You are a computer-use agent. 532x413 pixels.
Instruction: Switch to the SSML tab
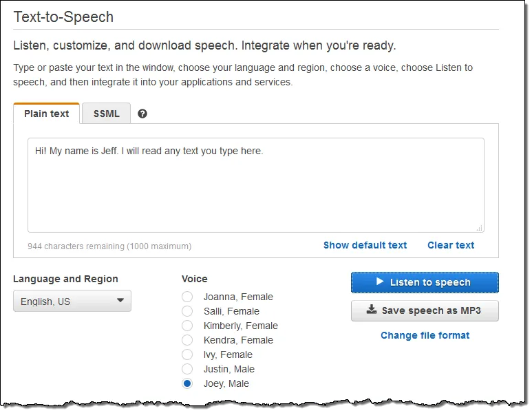(106, 114)
